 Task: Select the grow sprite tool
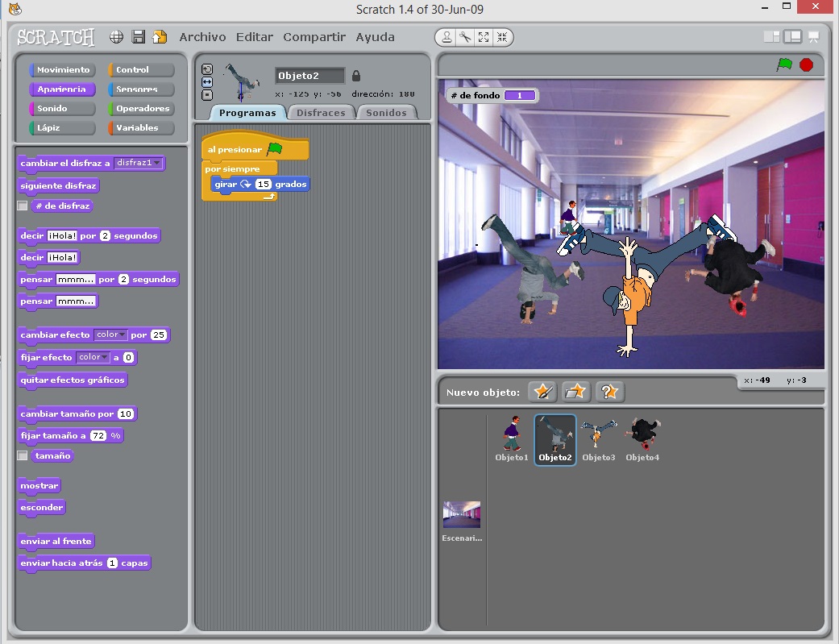[x=484, y=36]
